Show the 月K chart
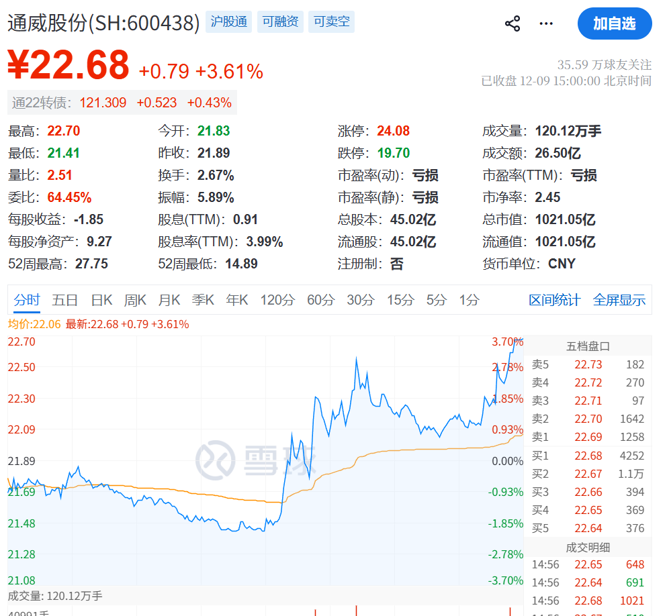The height and width of the screenshot is (616, 667). point(169,299)
